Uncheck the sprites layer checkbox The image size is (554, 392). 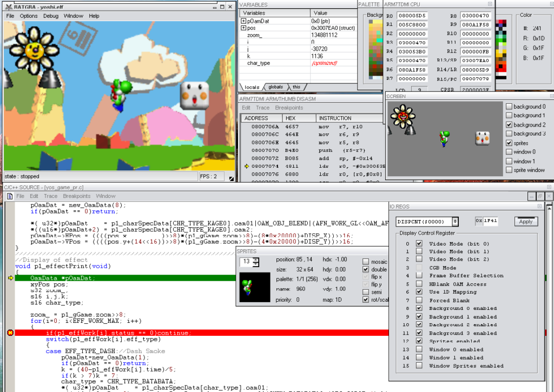(x=509, y=143)
